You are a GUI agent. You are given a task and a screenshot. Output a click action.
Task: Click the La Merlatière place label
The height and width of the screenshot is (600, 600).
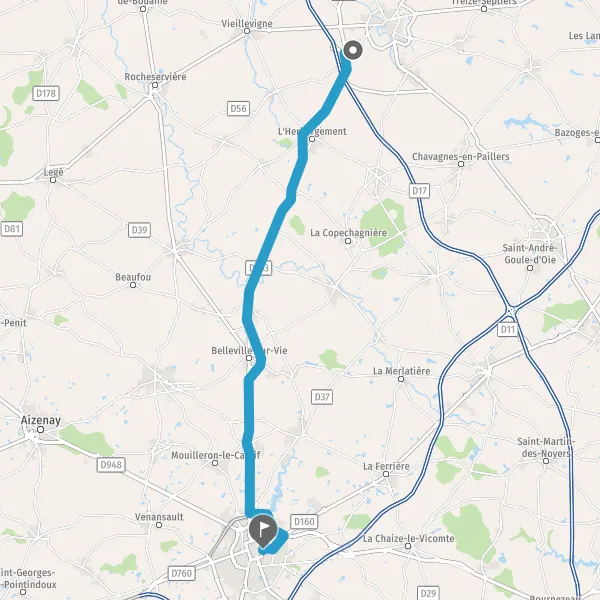[401, 371]
